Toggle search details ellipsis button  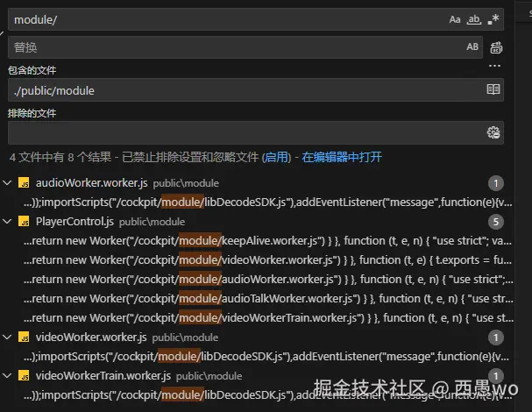point(494,66)
